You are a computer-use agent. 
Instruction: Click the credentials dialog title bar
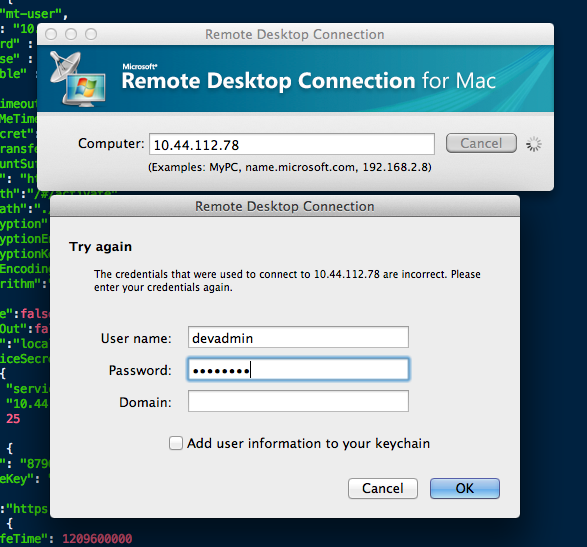pos(285,206)
